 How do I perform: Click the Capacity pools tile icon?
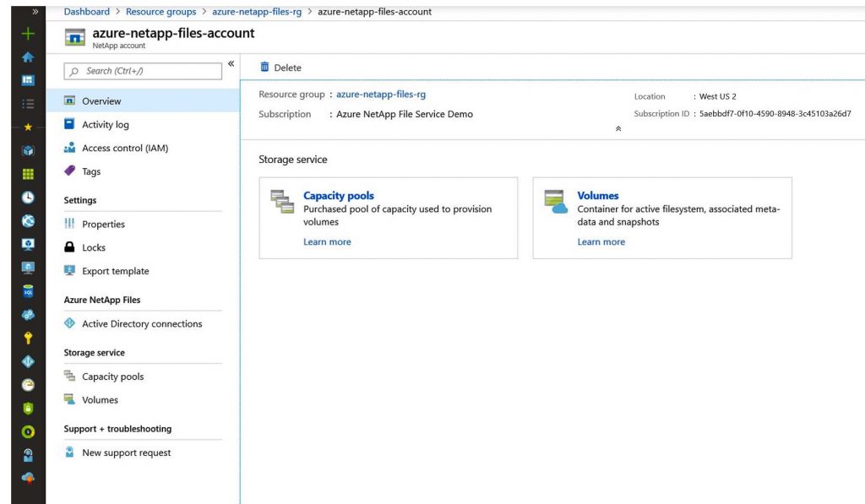click(x=280, y=202)
